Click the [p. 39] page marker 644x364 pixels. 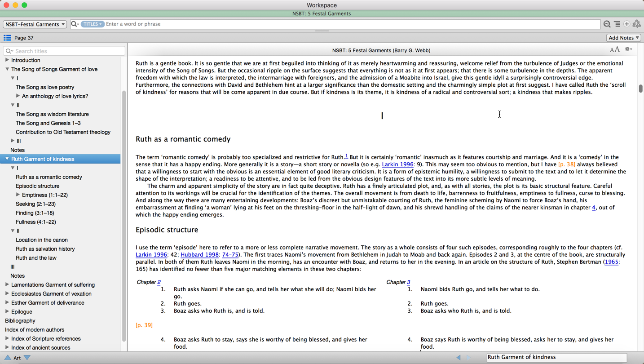(x=144, y=325)
